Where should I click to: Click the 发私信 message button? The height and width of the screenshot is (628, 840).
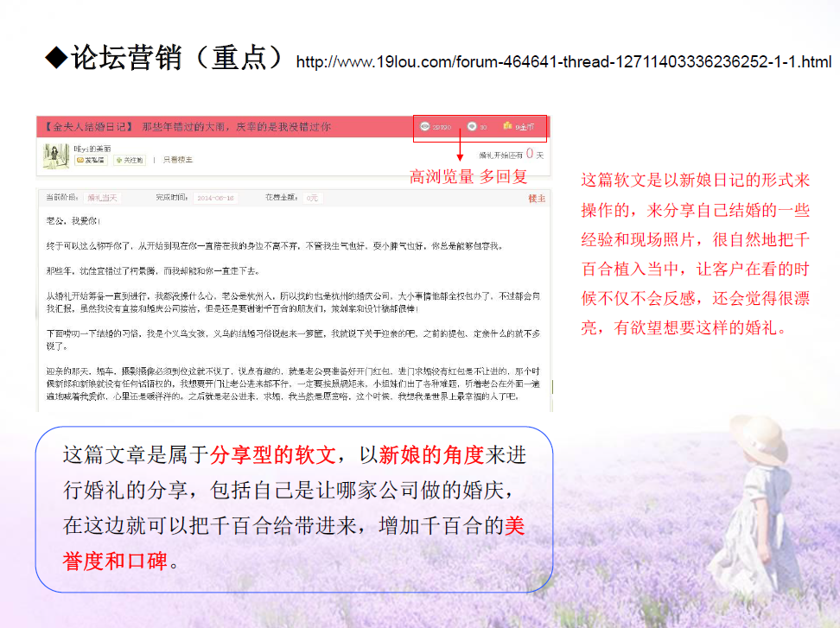90,160
